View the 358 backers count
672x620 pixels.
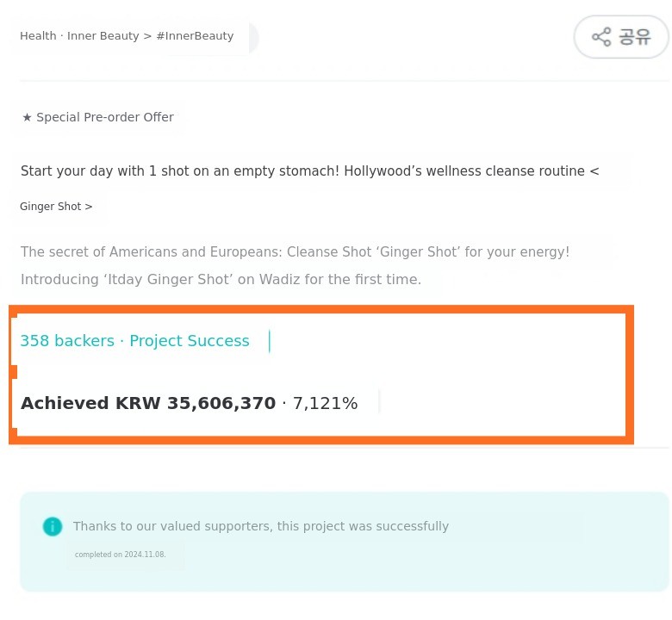point(67,341)
